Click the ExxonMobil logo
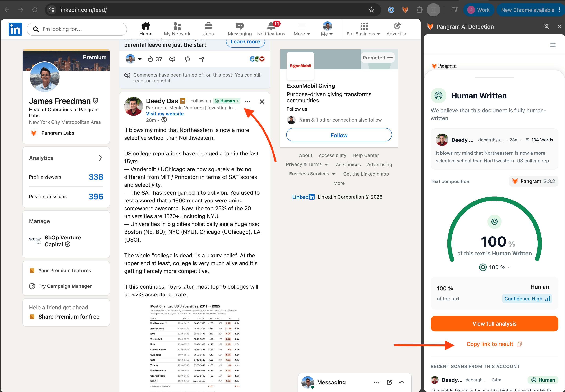This screenshot has height=392, width=565. [300, 66]
